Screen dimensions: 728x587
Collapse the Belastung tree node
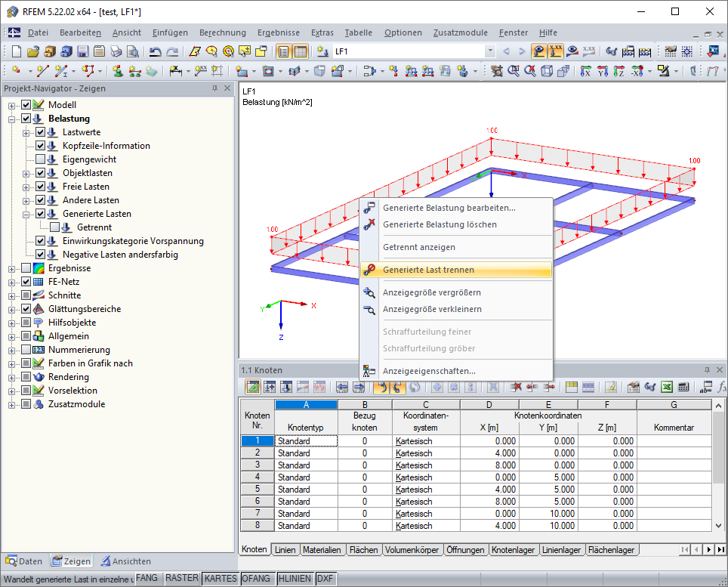pyautogui.click(x=11, y=119)
